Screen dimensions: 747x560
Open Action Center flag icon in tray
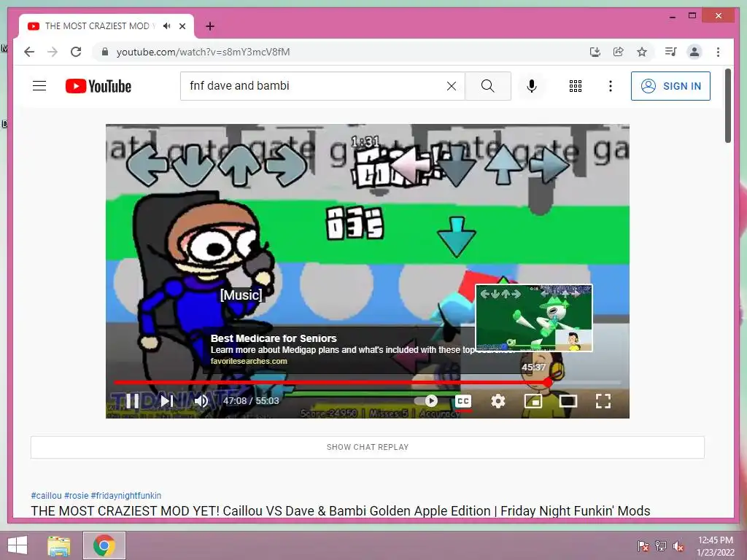[x=643, y=546]
